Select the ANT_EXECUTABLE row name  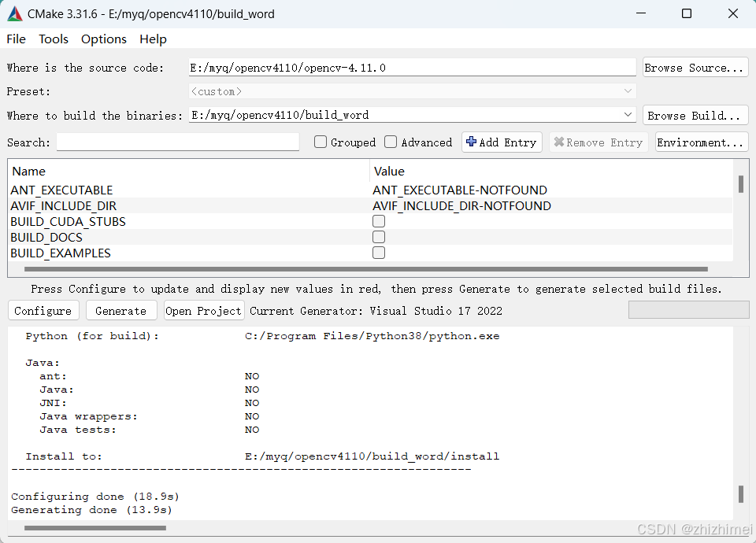[x=61, y=190]
